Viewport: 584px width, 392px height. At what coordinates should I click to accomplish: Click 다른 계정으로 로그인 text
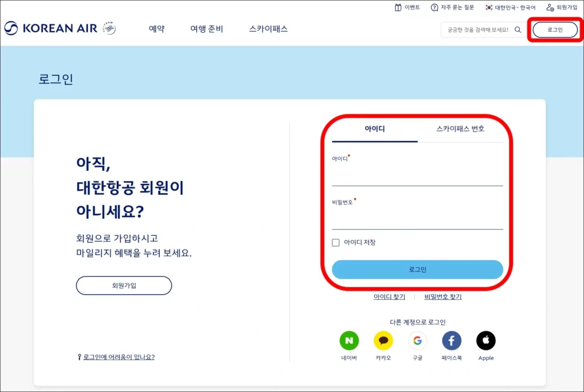point(417,322)
